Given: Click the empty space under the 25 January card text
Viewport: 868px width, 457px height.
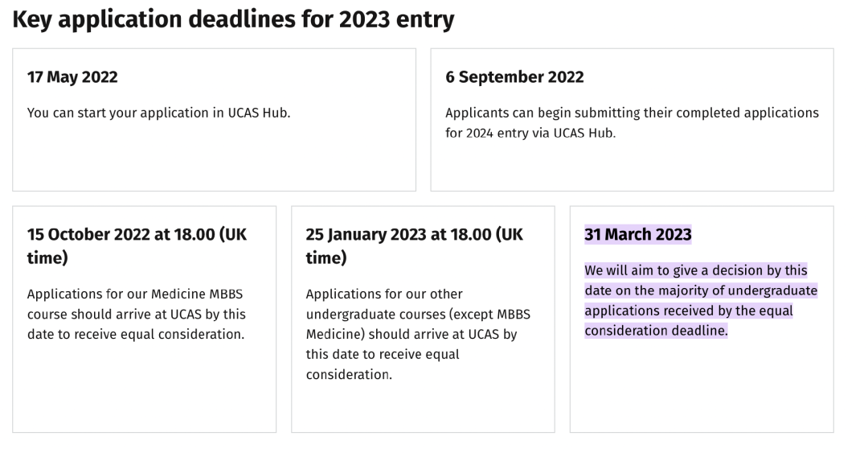Looking at the screenshot, I should [423, 407].
